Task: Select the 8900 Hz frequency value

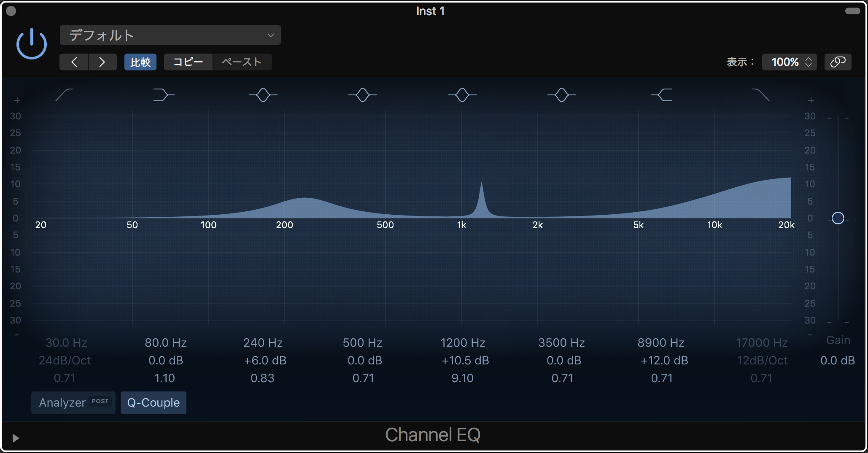Action: 661,342
